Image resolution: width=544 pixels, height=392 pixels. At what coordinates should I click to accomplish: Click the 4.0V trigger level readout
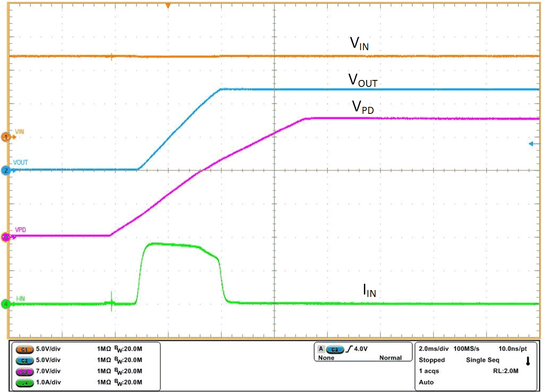[x=361, y=349]
